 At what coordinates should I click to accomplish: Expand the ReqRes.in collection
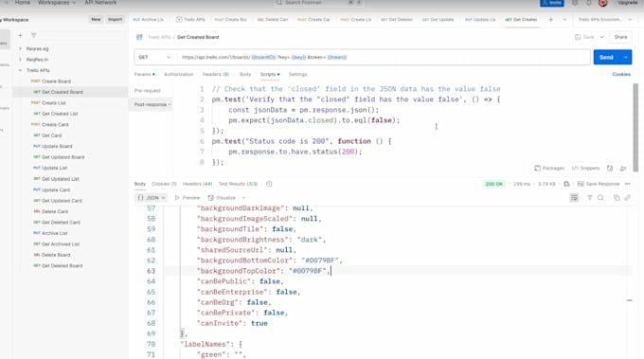pos(20,60)
